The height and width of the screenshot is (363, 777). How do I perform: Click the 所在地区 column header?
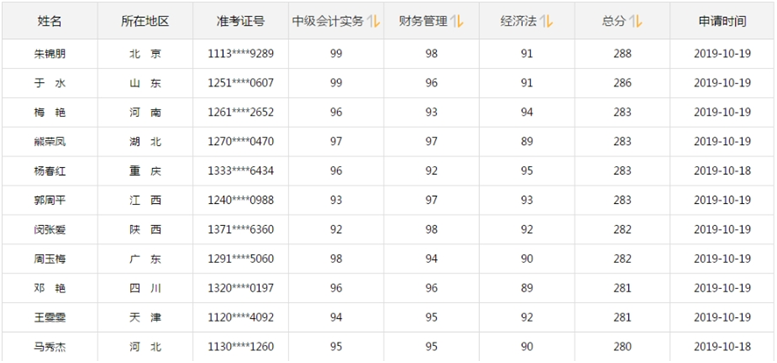tap(145, 21)
